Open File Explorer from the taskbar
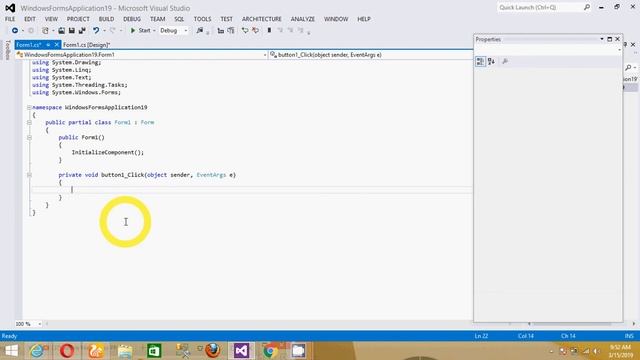Viewport: 640px width, 360px height. [125, 351]
